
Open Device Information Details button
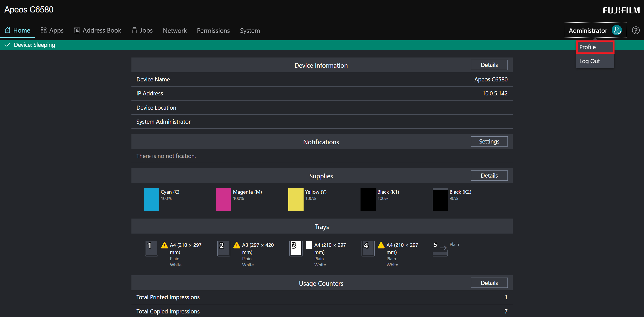point(489,65)
